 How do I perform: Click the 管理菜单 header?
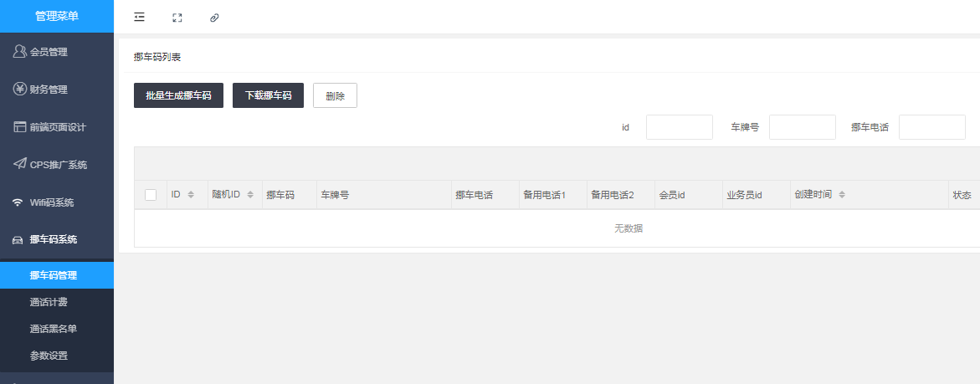pyautogui.click(x=57, y=16)
